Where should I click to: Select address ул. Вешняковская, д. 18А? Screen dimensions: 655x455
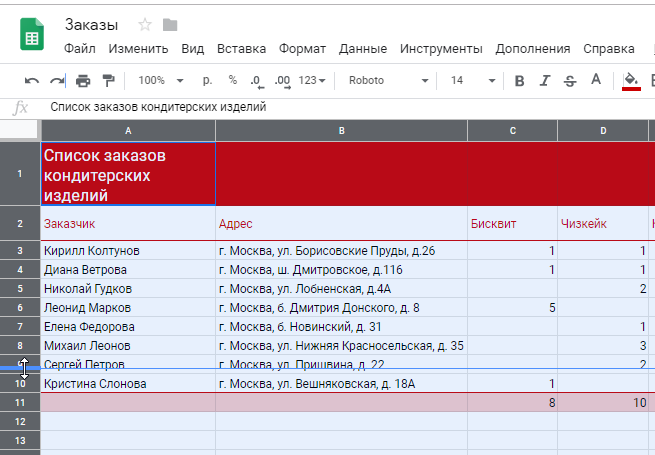341,384
